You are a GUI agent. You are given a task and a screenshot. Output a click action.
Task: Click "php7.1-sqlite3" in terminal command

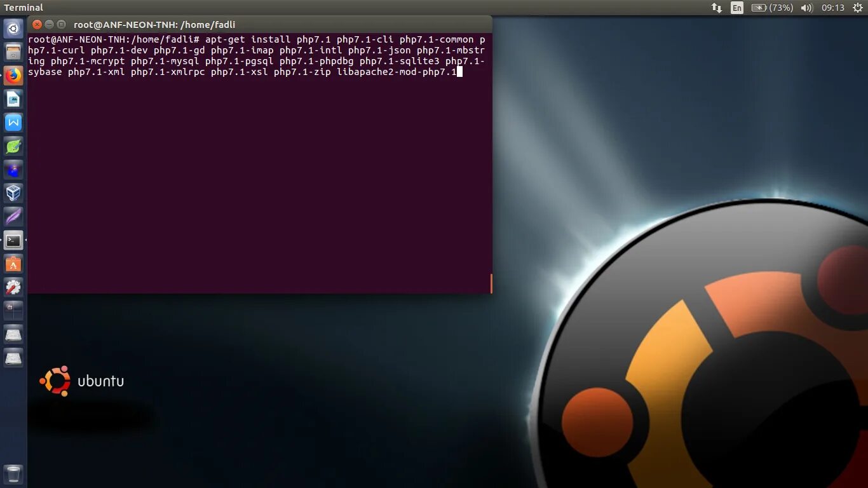pyautogui.click(x=400, y=61)
